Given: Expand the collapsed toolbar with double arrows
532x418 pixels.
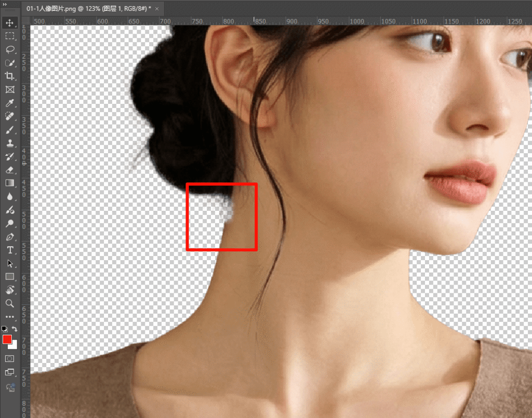Looking at the screenshot, I should 5,4.
